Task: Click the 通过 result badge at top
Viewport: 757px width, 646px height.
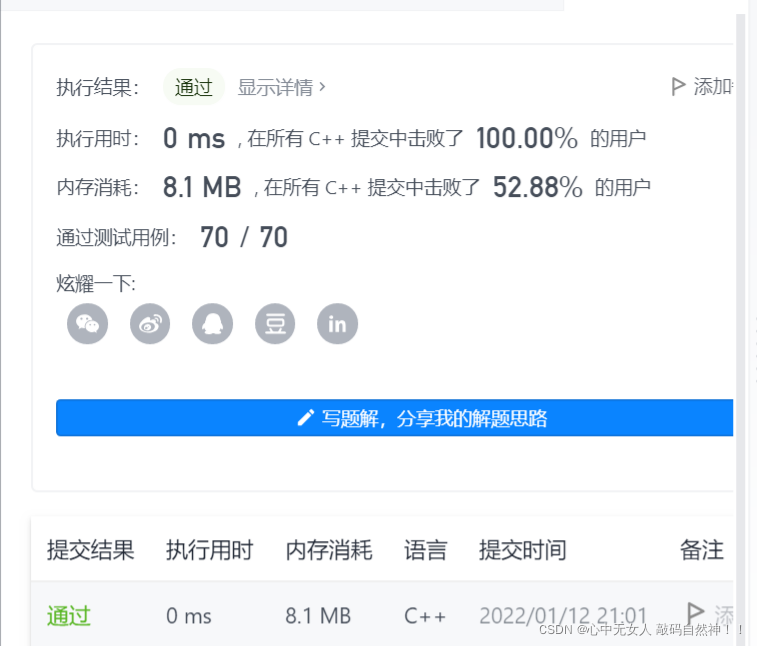Action: click(x=194, y=87)
